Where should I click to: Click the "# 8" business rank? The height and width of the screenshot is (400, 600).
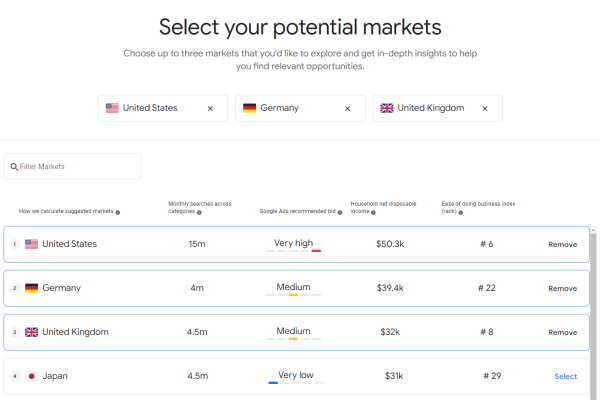pyautogui.click(x=487, y=332)
